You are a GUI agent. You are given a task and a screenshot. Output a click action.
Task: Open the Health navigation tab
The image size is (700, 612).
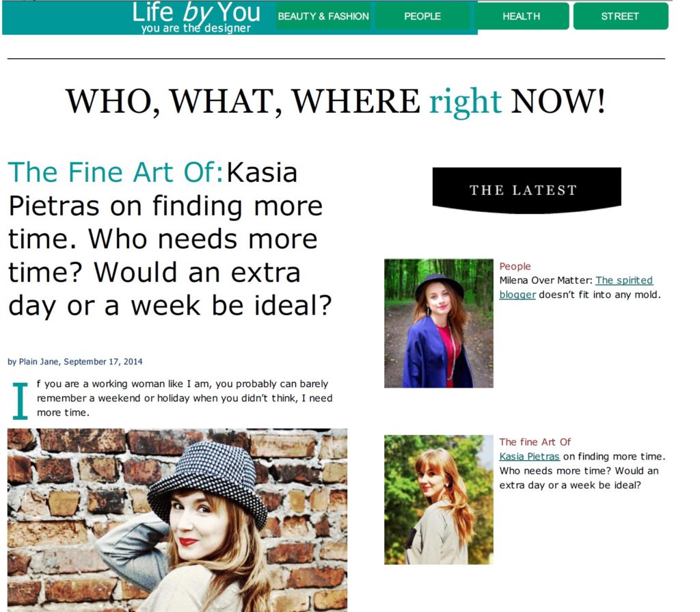(x=522, y=16)
